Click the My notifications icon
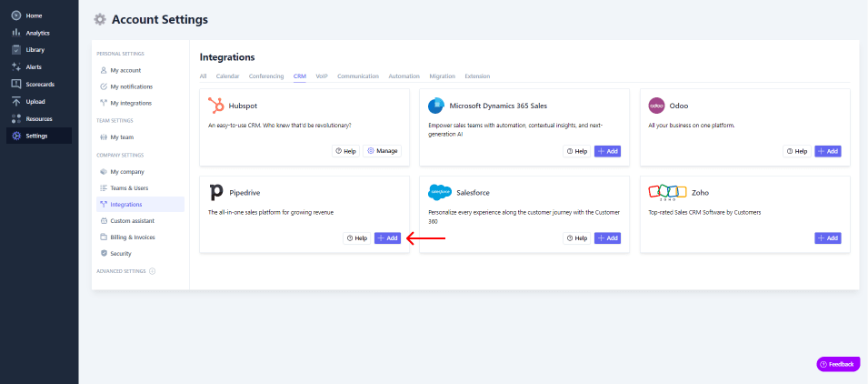The height and width of the screenshot is (384, 868). point(104,87)
